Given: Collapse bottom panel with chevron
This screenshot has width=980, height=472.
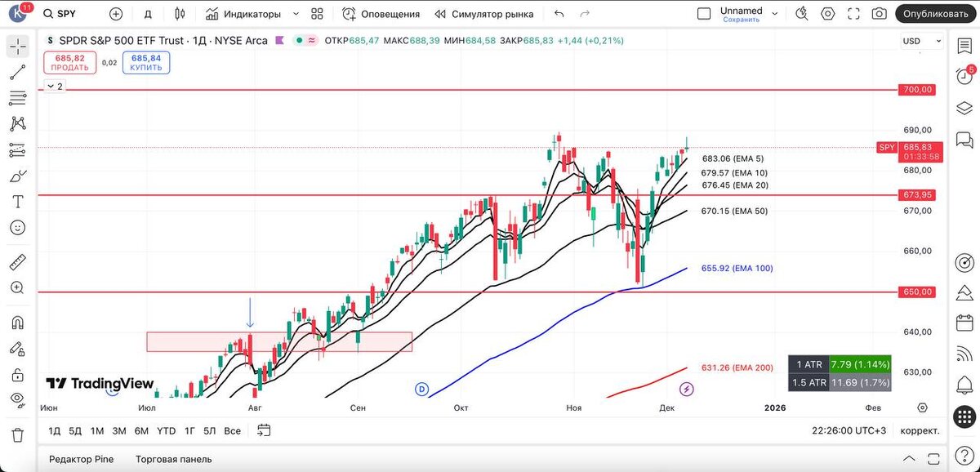Looking at the screenshot, I should point(909,458).
